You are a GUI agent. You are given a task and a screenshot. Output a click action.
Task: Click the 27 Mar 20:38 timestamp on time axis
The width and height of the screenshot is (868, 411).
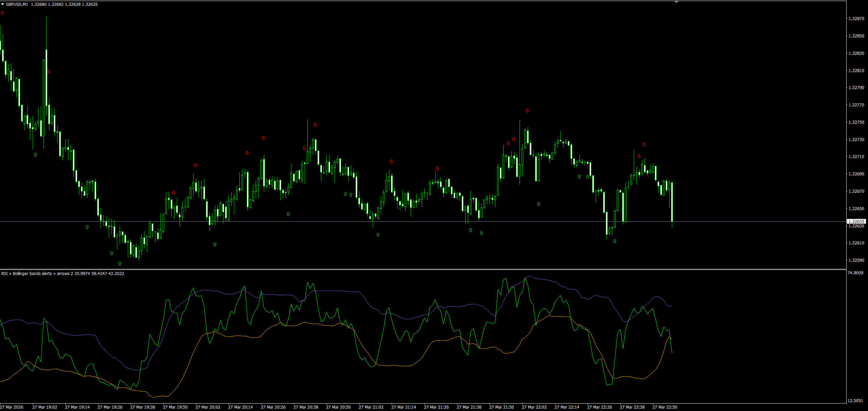point(306,407)
